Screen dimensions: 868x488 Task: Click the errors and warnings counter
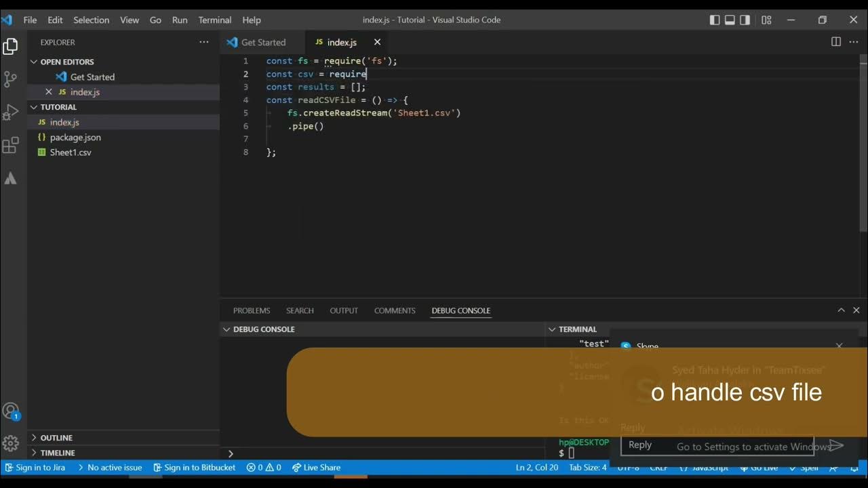click(x=264, y=468)
